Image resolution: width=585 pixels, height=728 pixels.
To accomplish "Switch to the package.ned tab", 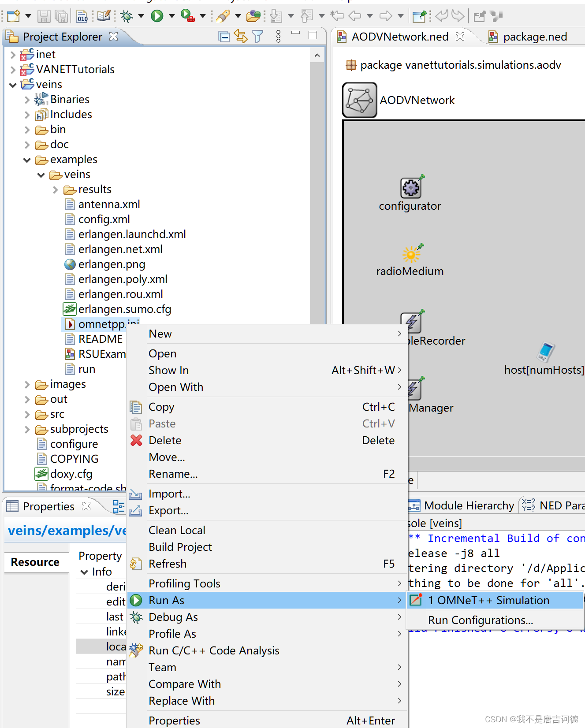I will point(528,37).
